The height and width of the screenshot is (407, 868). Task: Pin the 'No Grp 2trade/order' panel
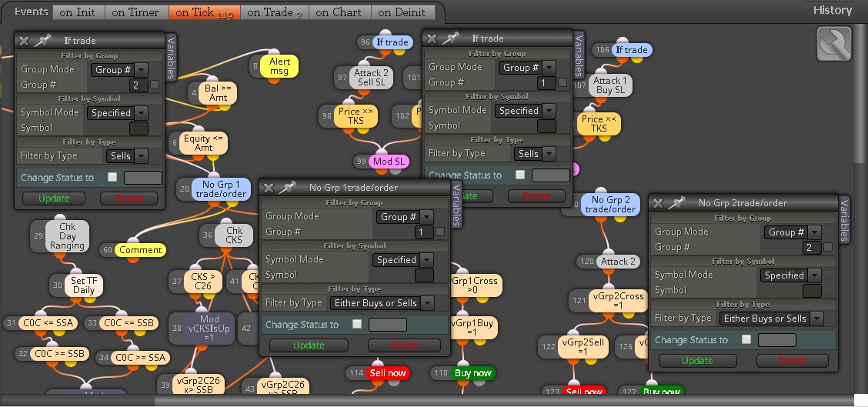tap(676, 203)
